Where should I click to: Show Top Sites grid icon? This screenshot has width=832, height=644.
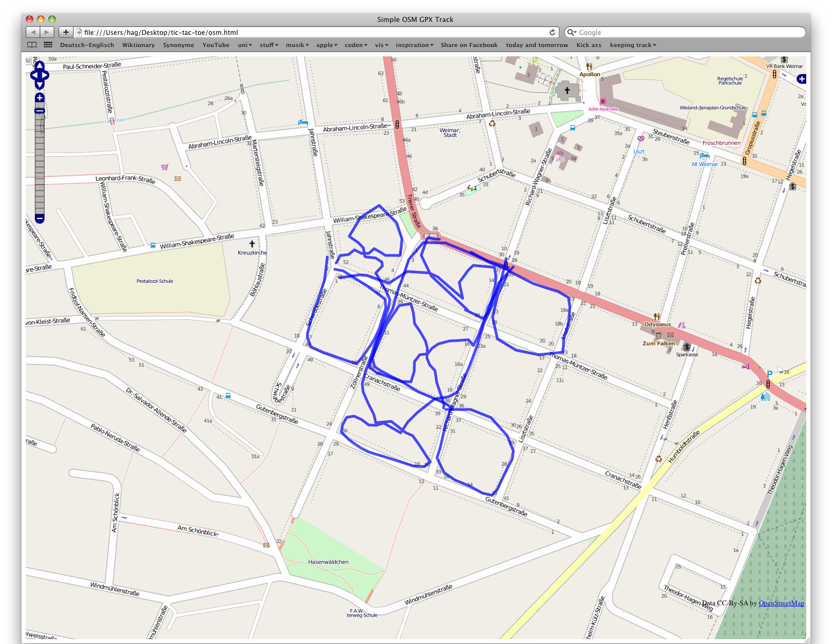48,45
